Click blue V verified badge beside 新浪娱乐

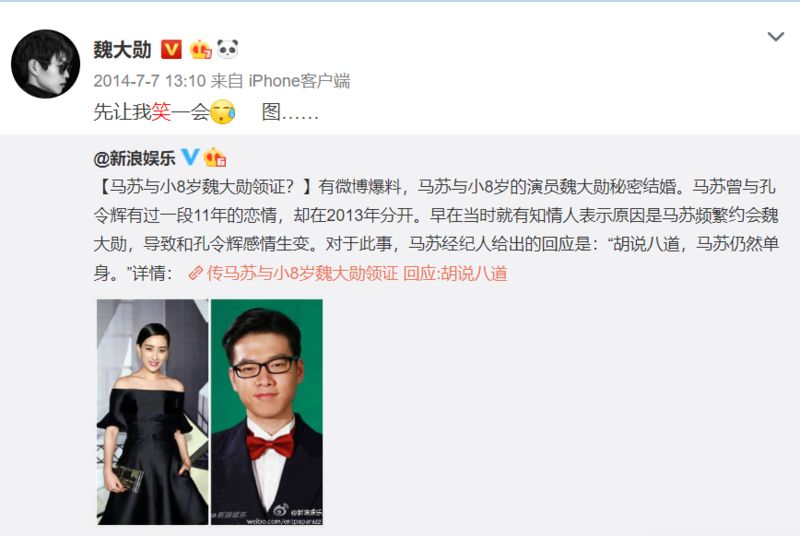tap(190, 157)
